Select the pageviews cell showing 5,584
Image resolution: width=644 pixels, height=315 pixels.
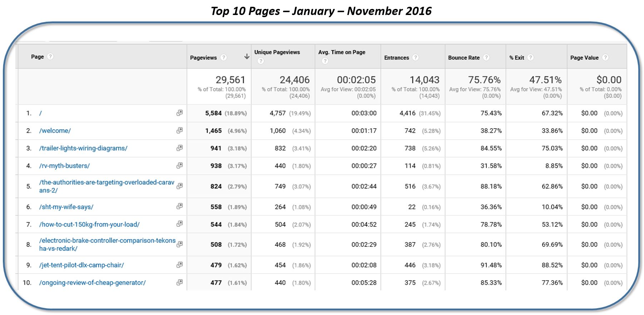(213, 113)
